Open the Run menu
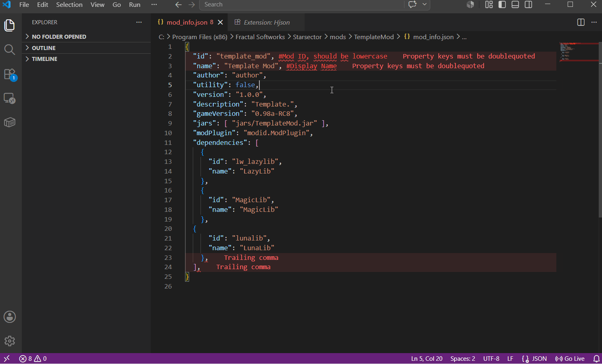 pos(135,4)
